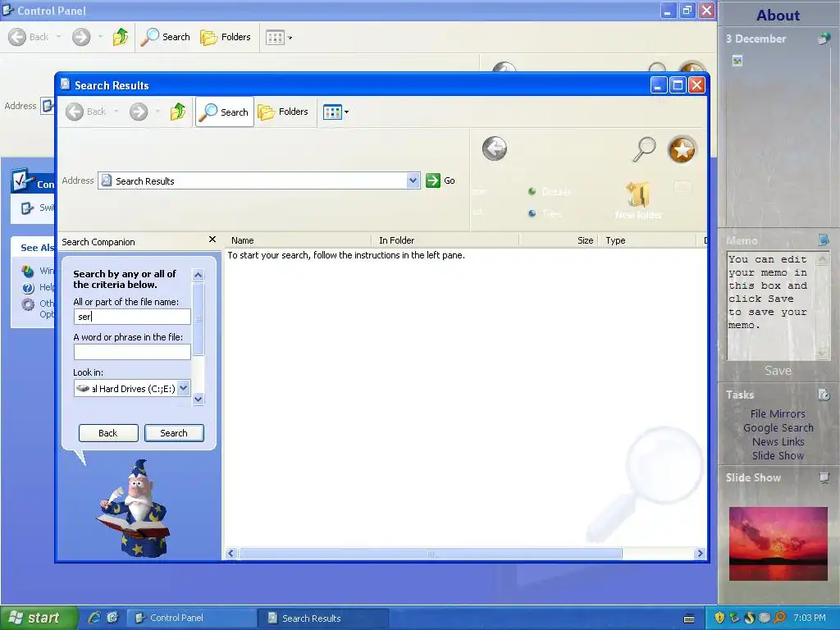The image size is (840, 630).
Task: Open File Mirrors task link
Action: point(778,413)
